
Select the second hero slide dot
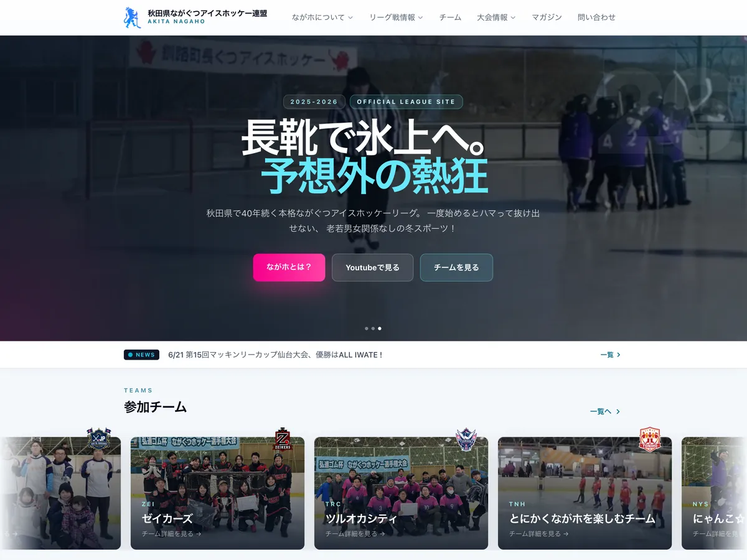coord(373,328)
